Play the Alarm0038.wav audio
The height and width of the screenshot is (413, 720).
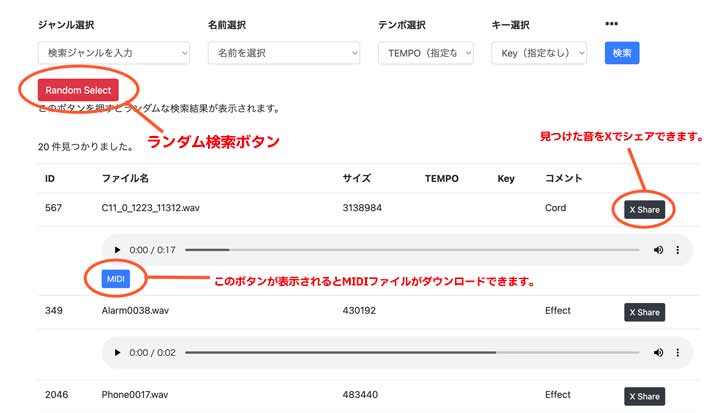(x=118, y=352)
